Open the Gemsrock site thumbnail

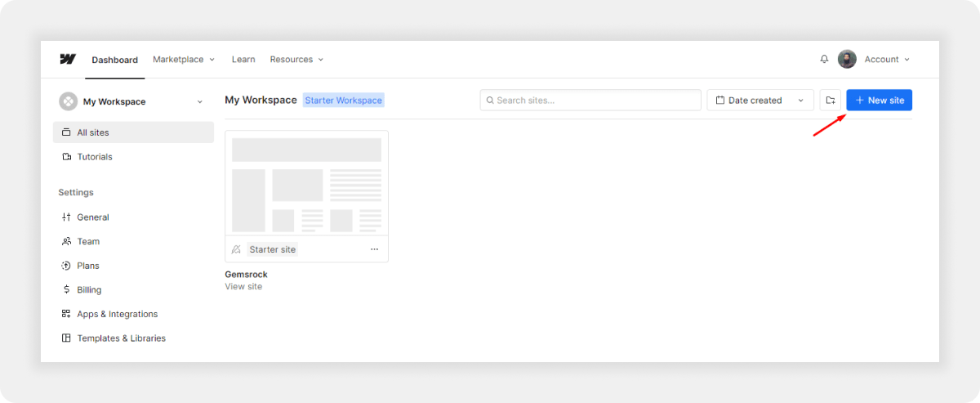pyautogui.click(x=306, y=184)
